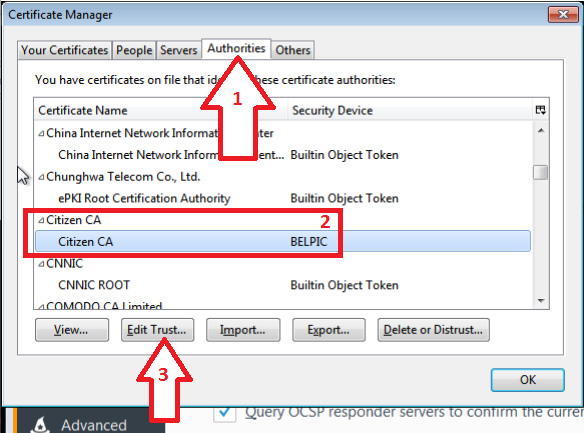Click the COMODO CA Limited group name
584x433 pixels.
(104, 306)
